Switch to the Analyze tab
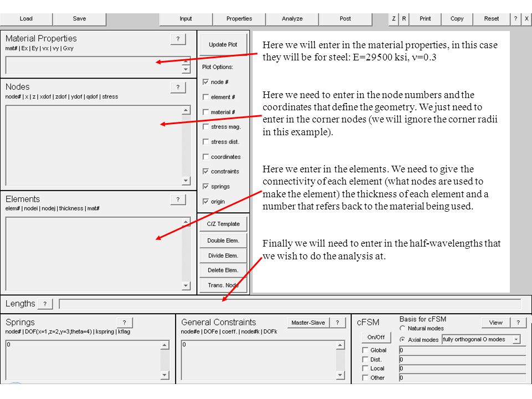 point(292,19)
